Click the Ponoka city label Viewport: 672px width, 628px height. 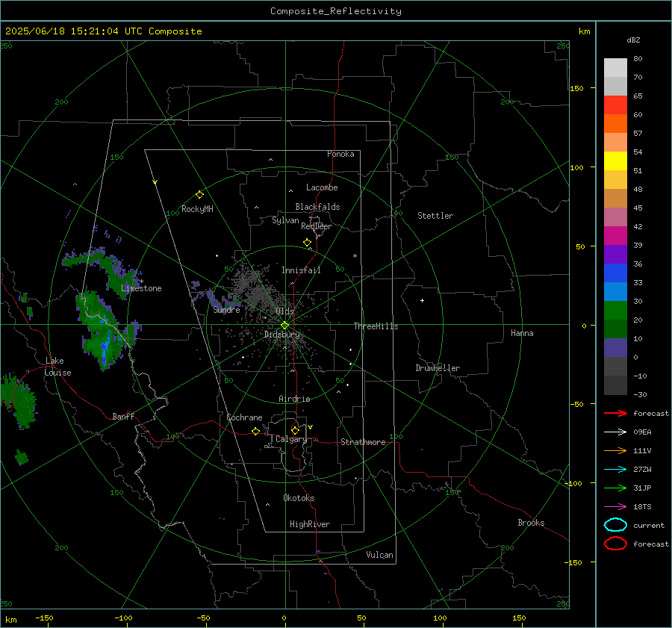(340, 154)
